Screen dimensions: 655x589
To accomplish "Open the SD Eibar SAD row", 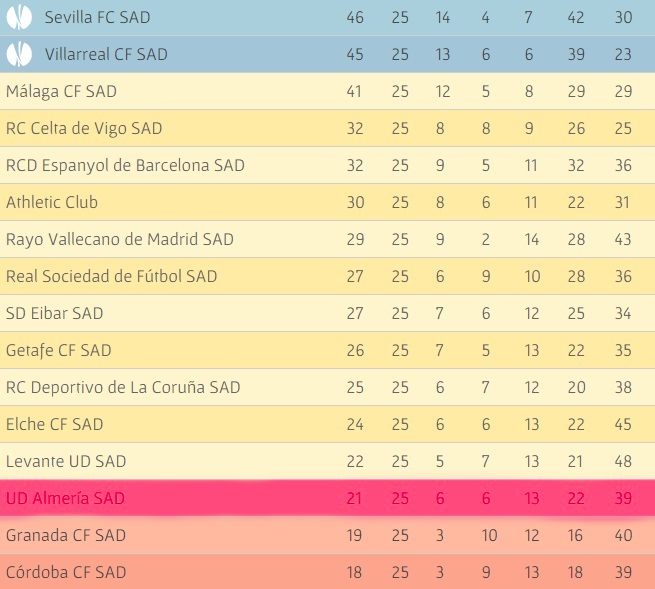I will [x=55, y=313].
